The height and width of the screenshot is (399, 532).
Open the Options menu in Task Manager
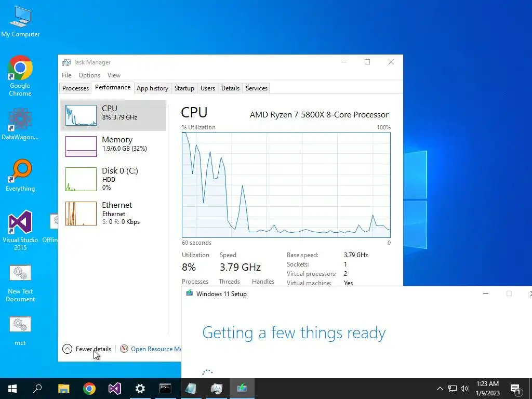(x=89, y=75)
